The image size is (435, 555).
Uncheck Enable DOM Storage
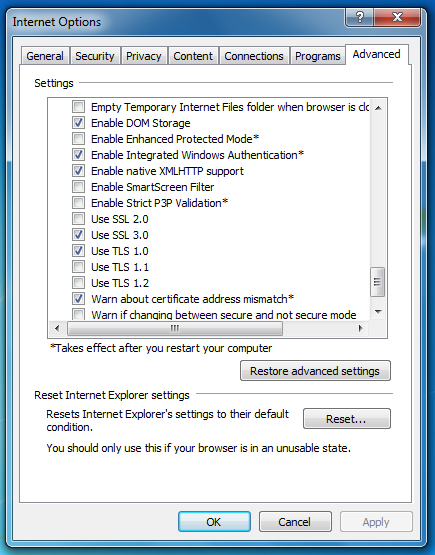coord(78,123)
